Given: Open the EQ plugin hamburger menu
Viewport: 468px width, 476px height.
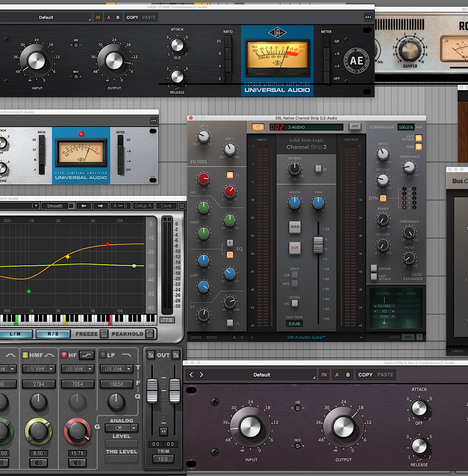Looking at the screenshot, I should click(182, 206).
